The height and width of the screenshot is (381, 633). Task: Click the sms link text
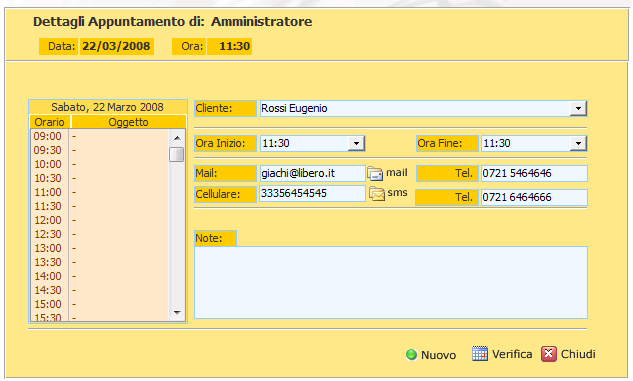pos(397,193)
